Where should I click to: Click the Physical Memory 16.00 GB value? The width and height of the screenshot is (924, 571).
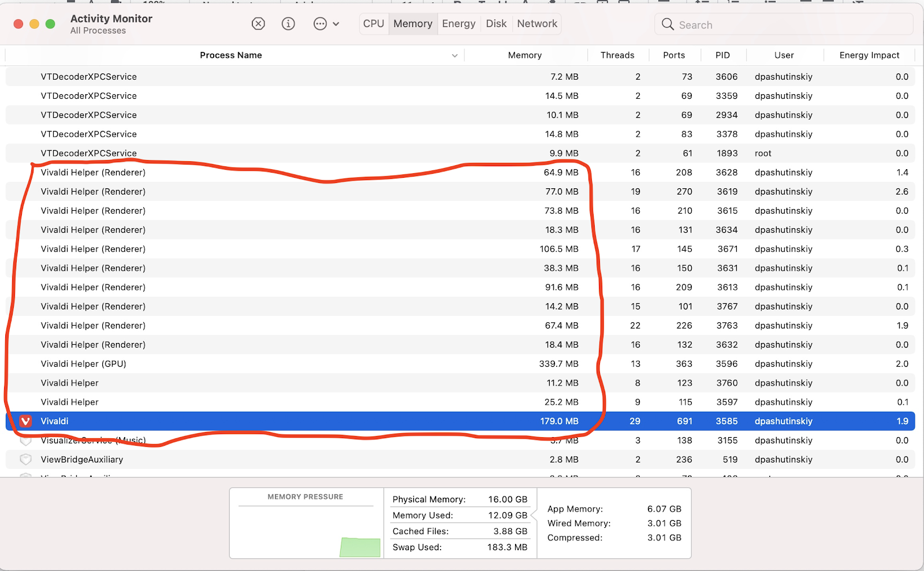508,499
